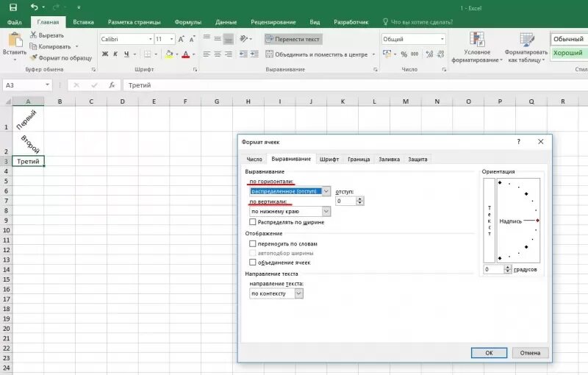The width and height of the screenshot is (588, 375).
Task: Check 'переносить по словам' checkbox
Action: pos(253,244)
